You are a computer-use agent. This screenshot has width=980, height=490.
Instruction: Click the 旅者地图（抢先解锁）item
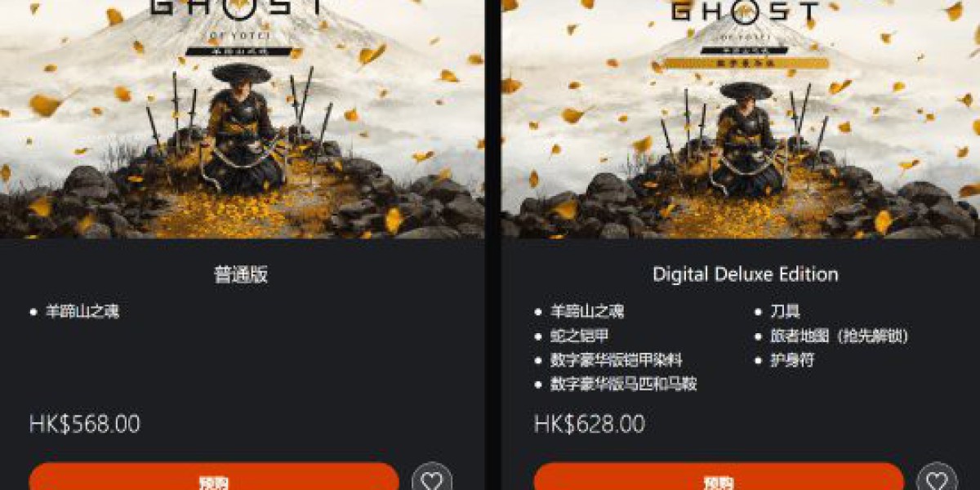[x=840, y=336]
